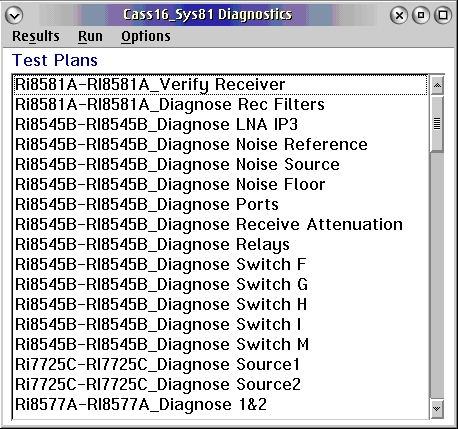Select Diagnose Noise Reference entry
458x429 pixels.
point(221,144)
